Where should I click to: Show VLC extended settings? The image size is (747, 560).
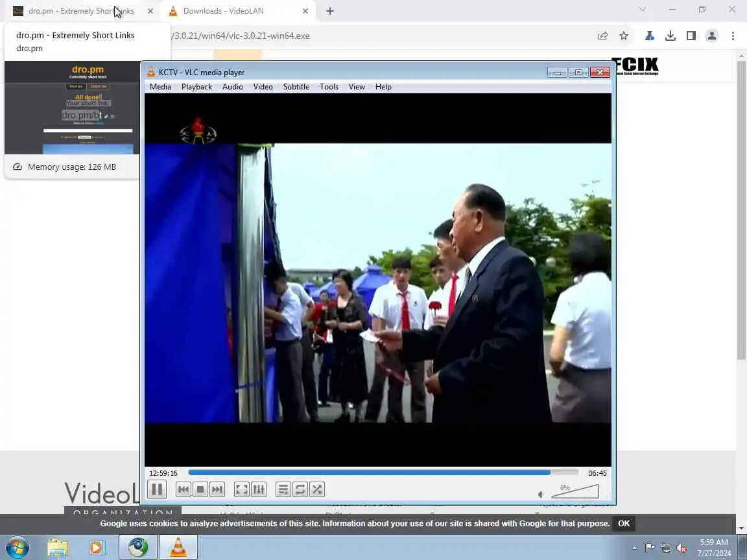[x=259, y=489]
